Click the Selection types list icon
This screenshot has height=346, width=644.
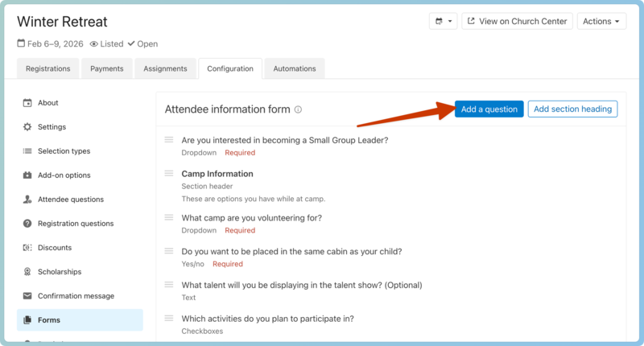27,151
